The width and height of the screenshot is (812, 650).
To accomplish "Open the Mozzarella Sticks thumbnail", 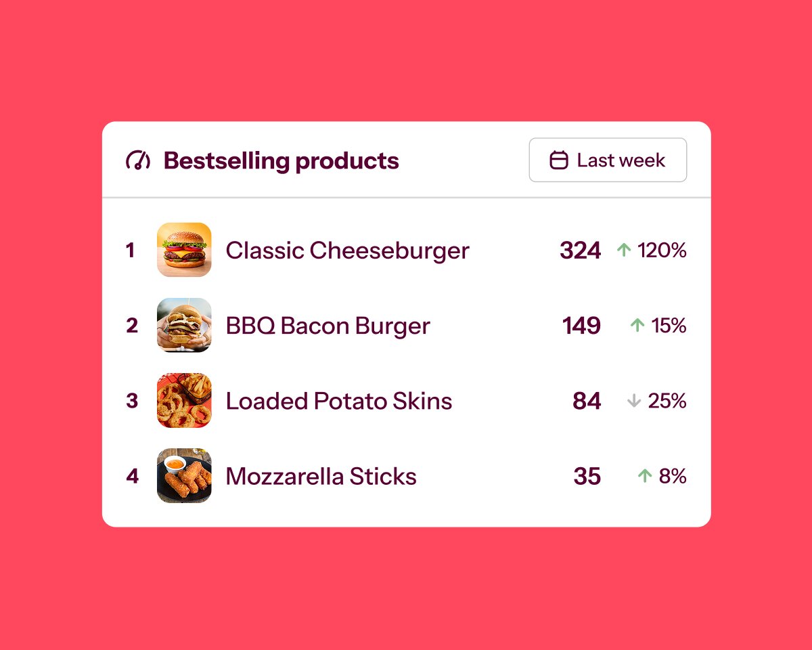I will (x=184, y=476).
